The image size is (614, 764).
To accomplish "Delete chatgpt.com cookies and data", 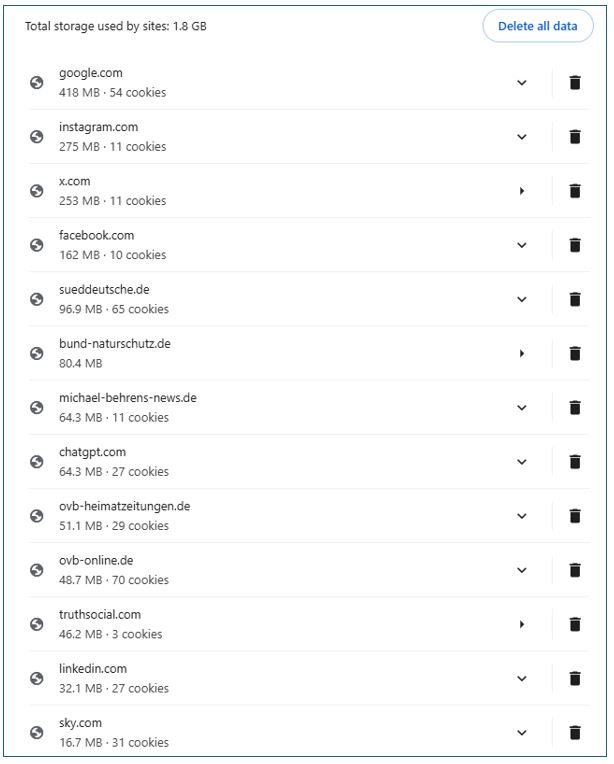I will pyautogui.click(x=575, y=462).
